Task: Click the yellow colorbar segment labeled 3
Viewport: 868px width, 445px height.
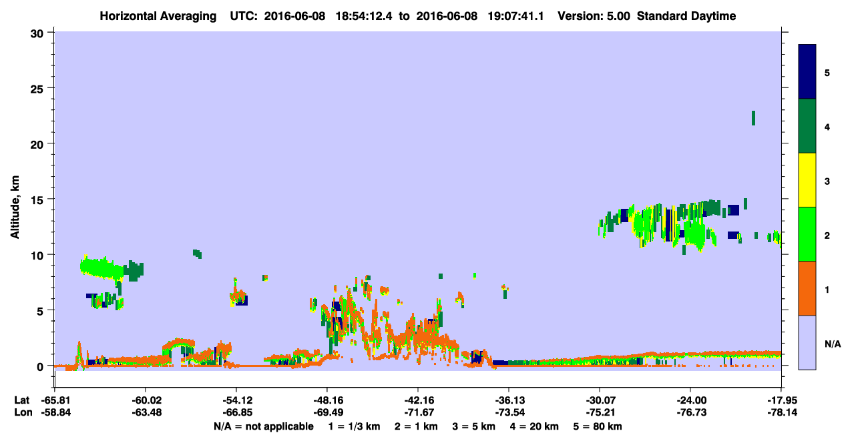Action: 807,180
